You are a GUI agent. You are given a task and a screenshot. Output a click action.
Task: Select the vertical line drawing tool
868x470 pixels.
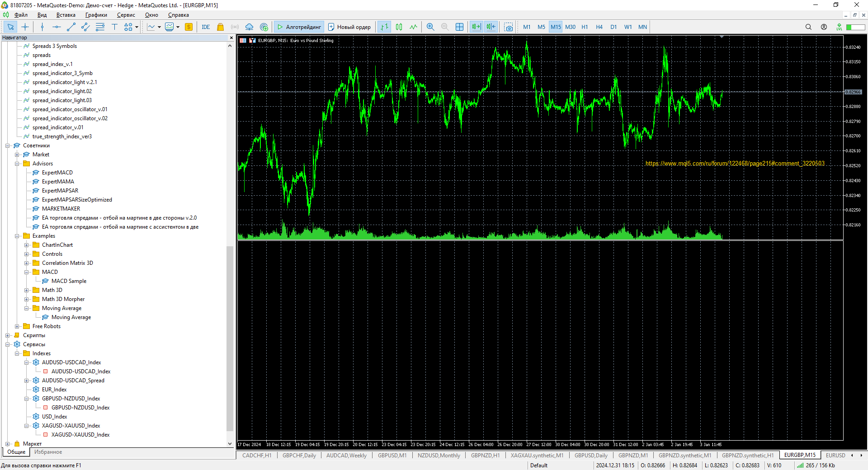coord(42,27)
